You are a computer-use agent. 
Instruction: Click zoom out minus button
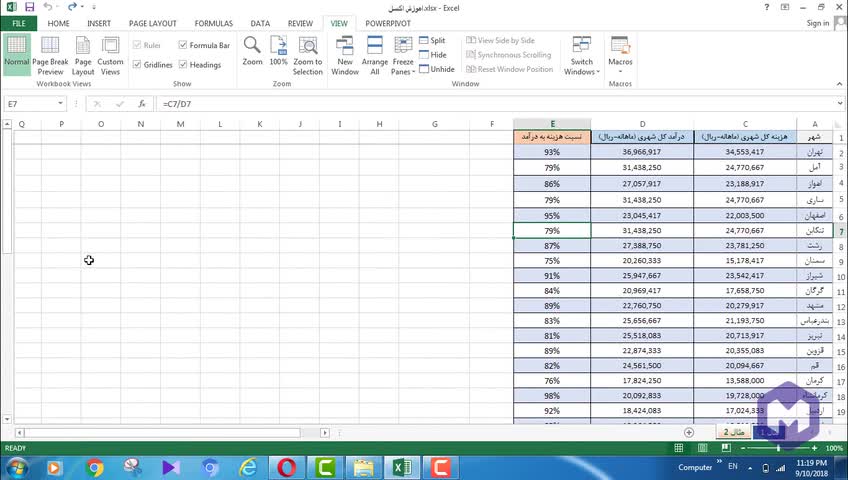[743, 448]
